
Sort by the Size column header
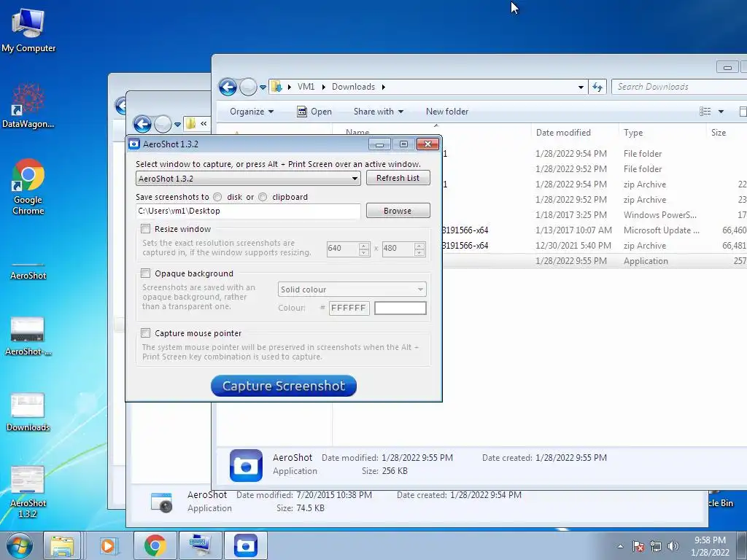pos(726,133)
